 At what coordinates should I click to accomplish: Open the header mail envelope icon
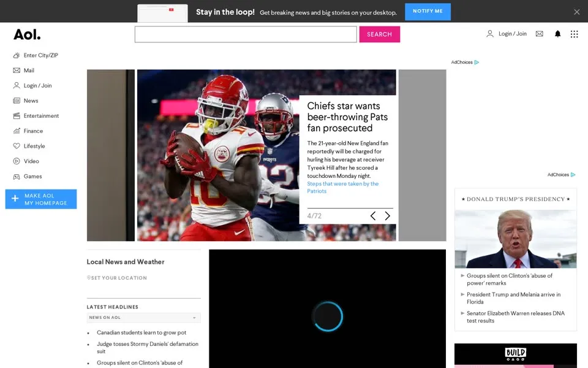(x=539, y=34)
